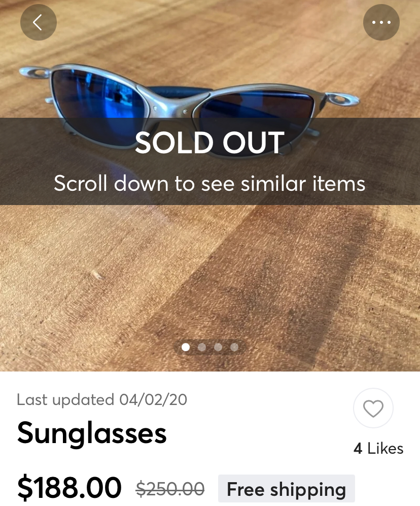Image resolution: width=420 pixels, height=506 pixels.
Task: View the 4 Likes count
Action: coord(378,449)
